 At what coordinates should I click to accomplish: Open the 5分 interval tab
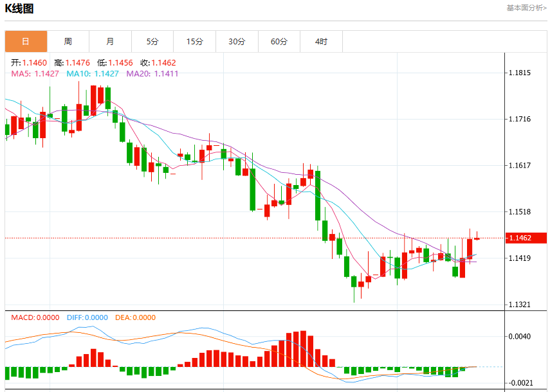152,41
